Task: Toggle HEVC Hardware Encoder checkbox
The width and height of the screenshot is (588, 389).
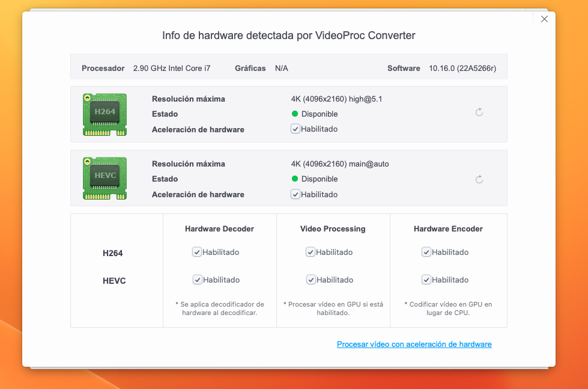Action: [426, 280]
